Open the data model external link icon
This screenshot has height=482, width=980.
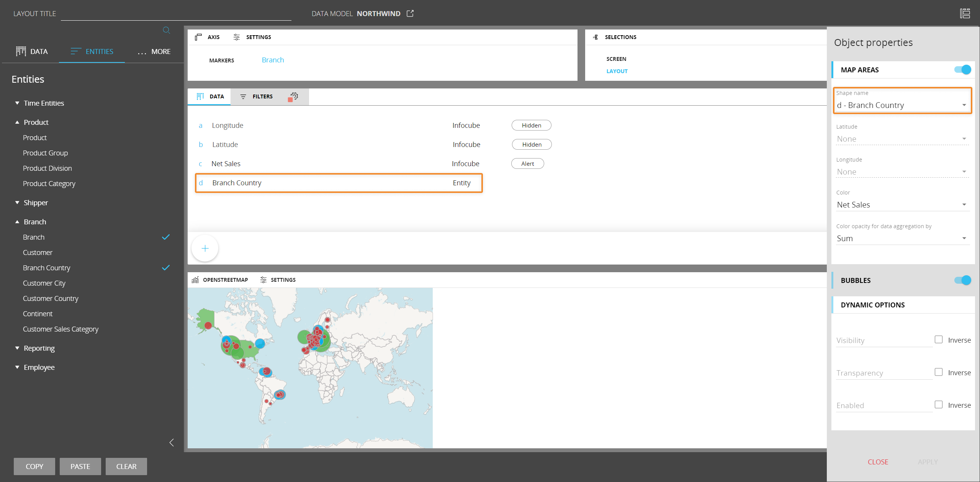410,13
